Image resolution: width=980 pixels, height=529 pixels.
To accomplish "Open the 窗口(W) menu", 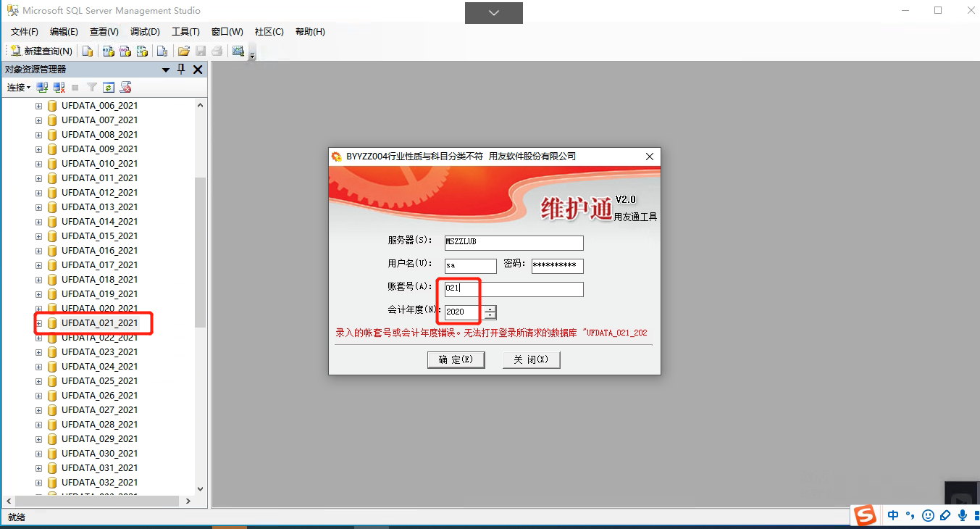I will pyautogui.click(x=227, y=32).
